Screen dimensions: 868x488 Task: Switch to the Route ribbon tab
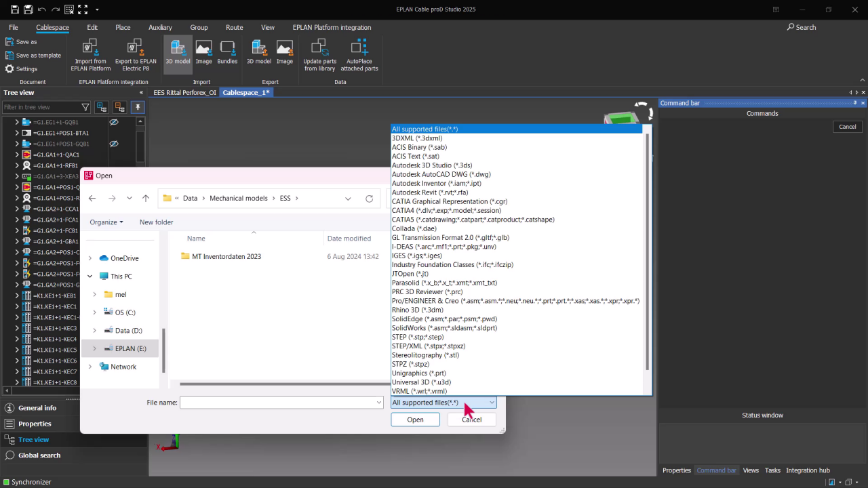pyautogui.click(x=234, y=27)
